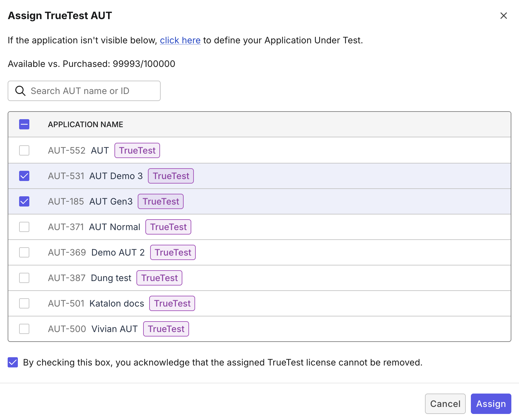Toggle the select-all checkbox in header
Screen dimensions: 519x420
pyautogui.click(x=24, y=124)
